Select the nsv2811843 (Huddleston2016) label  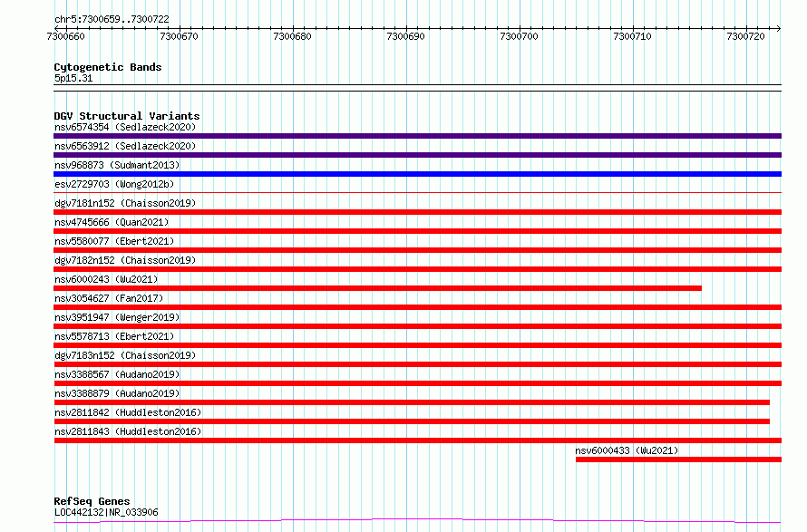(x=128, y=431)
